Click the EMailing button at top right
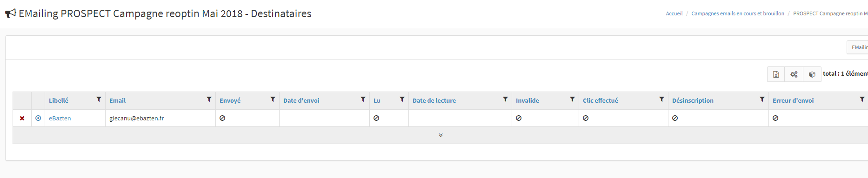The width and height of the screenshot is (868, 178). [858, 47]
